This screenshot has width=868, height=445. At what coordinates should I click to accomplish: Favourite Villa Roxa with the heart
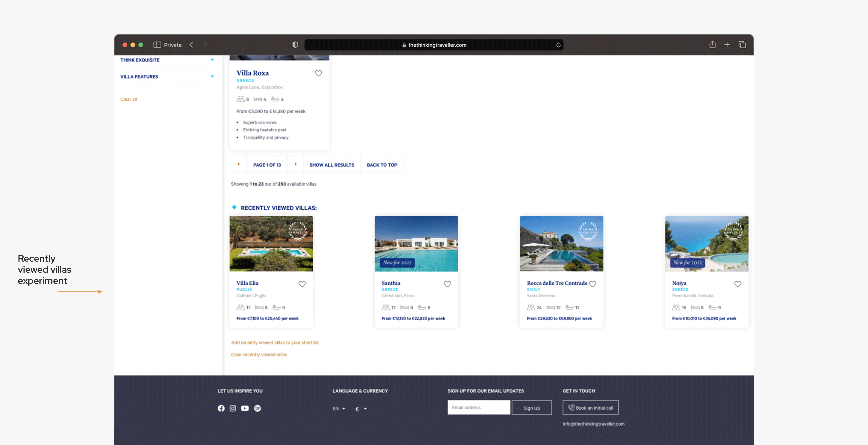pos(318,73)
